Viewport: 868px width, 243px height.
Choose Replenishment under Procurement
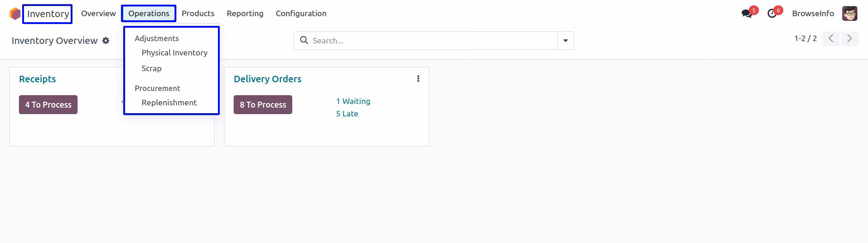click(x=169, y=103)
